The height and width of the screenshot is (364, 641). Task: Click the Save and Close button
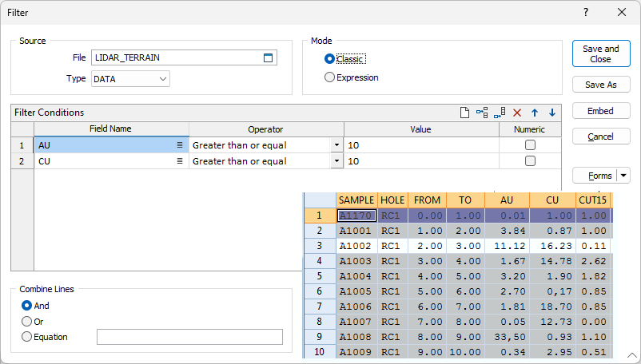601,53
